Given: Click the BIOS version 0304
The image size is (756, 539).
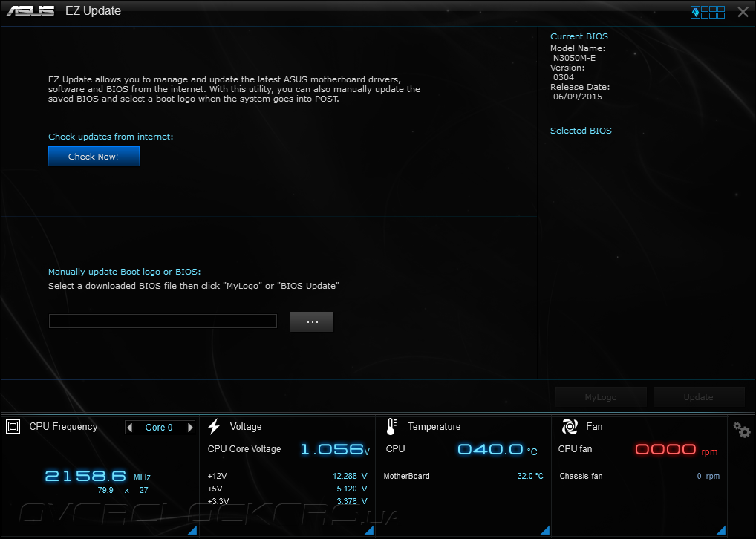Looking at the screenshot, I should pos(564,77).
